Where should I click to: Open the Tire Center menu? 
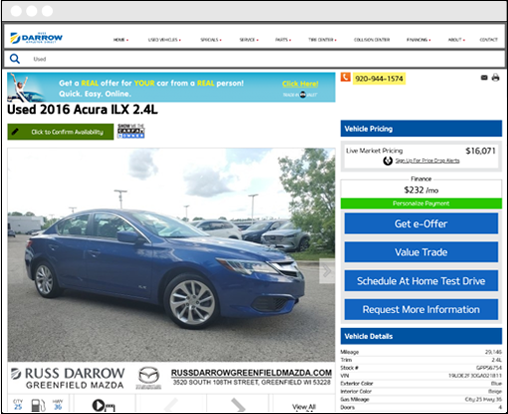(x=322, y=40)
